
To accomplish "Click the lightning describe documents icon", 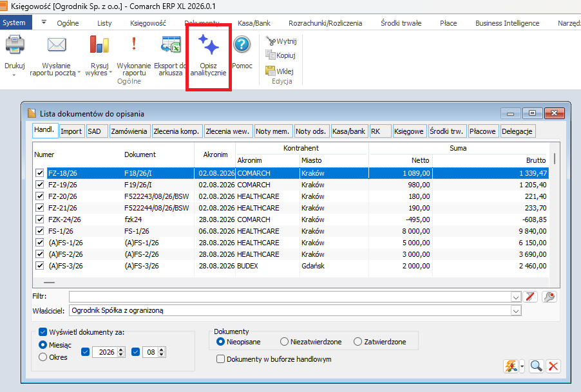I will pos(511,366).
